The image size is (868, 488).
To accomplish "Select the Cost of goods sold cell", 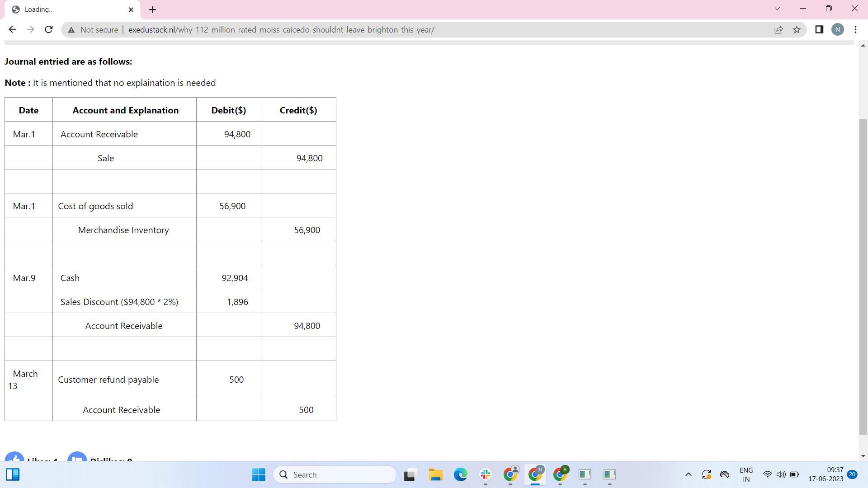I will (x=124, y=206).
